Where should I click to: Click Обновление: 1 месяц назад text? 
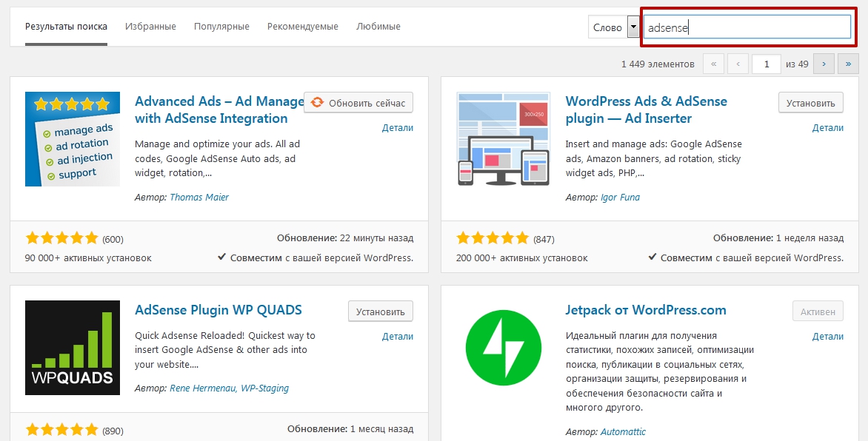(x=350, y=429)
